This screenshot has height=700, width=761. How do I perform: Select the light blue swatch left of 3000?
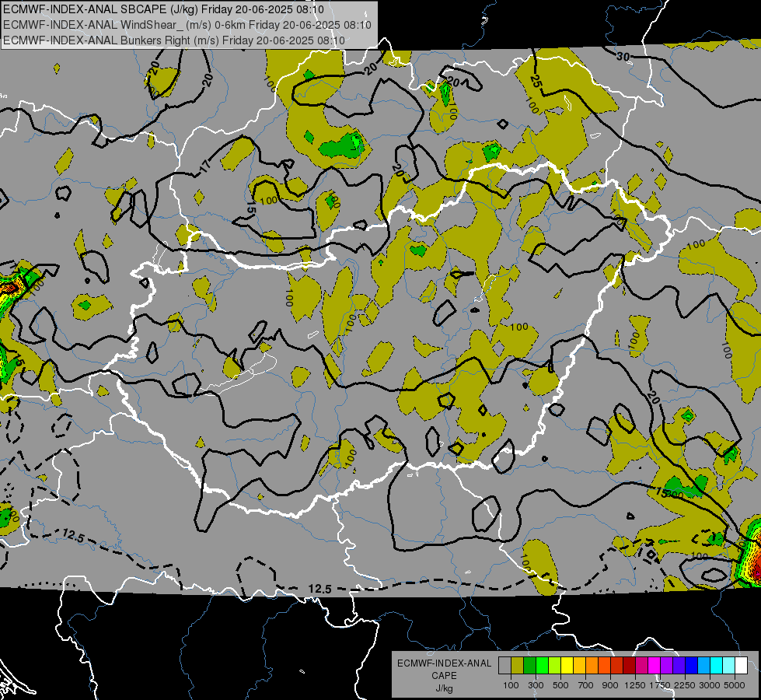703,666
